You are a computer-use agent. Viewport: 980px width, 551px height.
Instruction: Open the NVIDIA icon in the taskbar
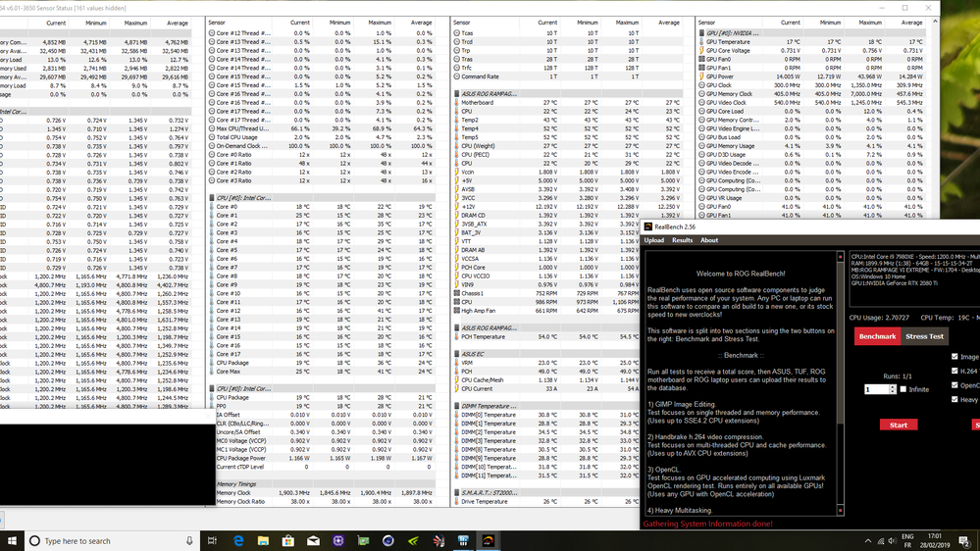[x=413, y=541]
